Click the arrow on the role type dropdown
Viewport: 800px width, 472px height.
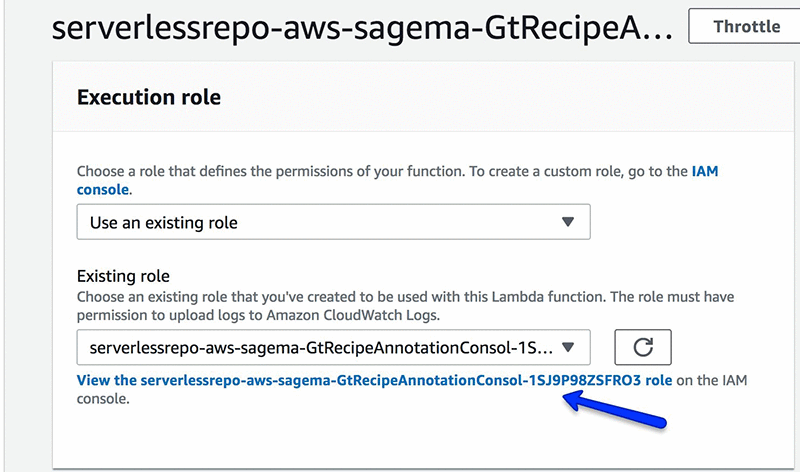click(x=568, y=222)
